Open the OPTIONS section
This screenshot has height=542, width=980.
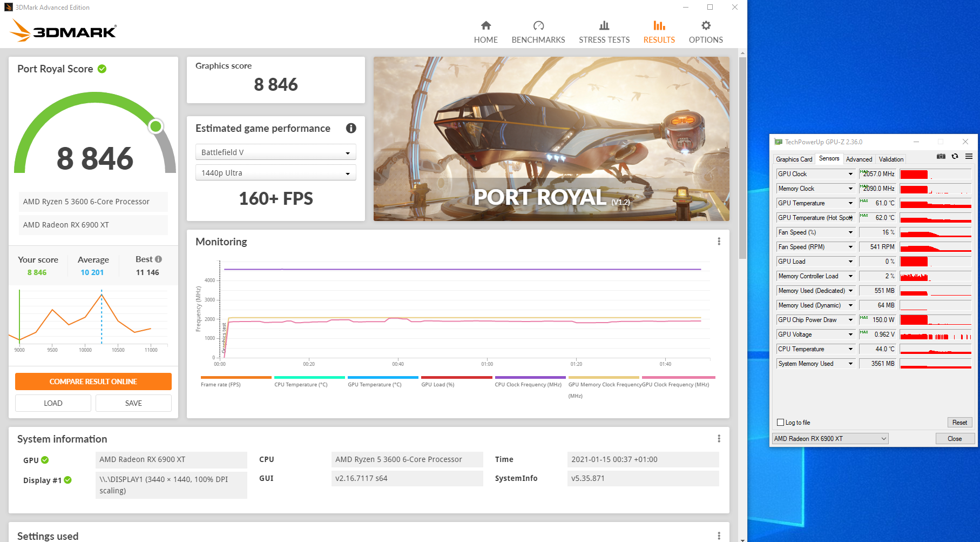pyautogui.click(x=706, y=32)
